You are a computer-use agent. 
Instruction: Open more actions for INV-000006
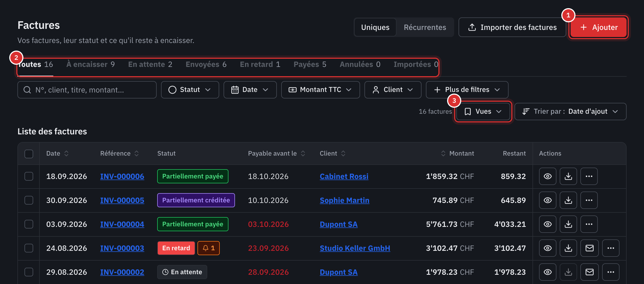pyautogui.click(x=589, y=176)
